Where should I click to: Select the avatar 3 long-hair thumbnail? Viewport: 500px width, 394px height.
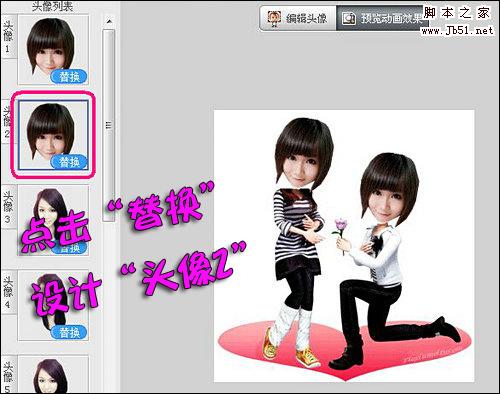coord(53,220)
